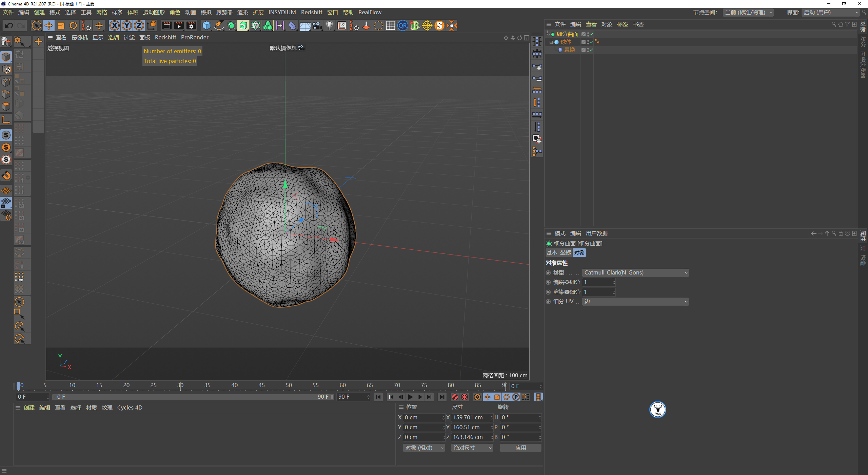The width and height of the screenshot is (868, 475).
Task: Open Edit Render Settings clapperboard icon
Action: pos(191,26)
